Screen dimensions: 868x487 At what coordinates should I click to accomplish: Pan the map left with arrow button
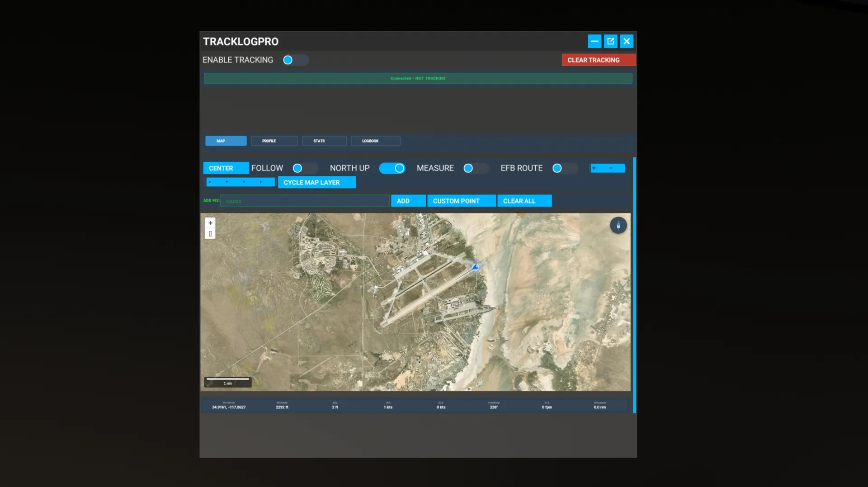point(244,182)
